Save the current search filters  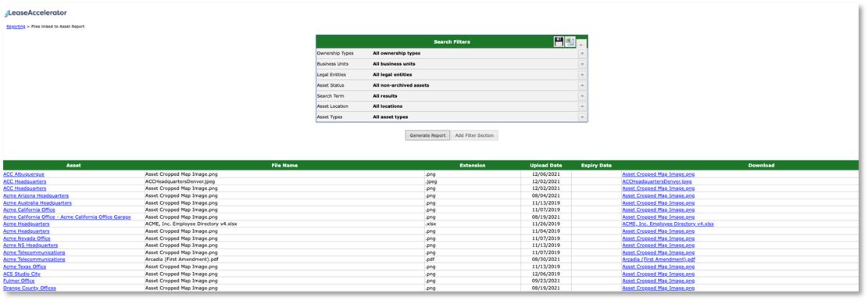tap(559, 41)
